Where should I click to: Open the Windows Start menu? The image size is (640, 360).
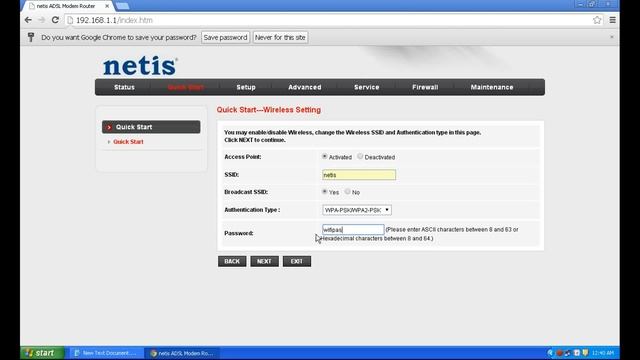[x=42, y=353]
